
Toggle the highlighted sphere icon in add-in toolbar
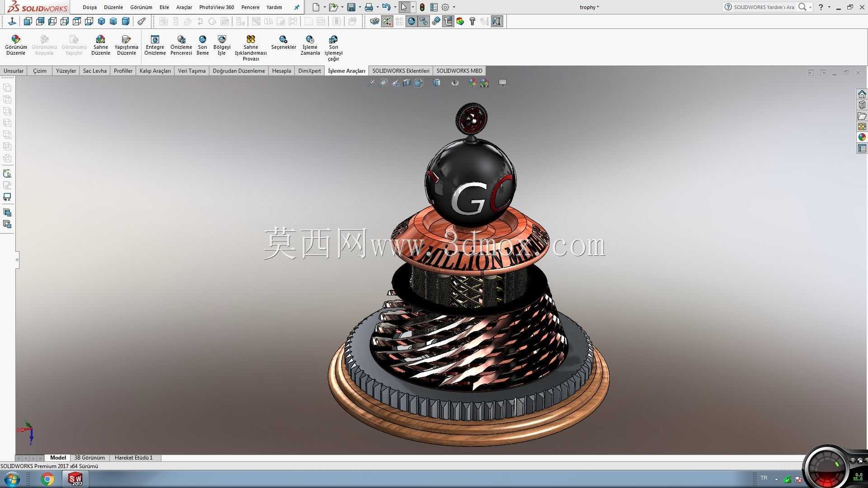411,21
